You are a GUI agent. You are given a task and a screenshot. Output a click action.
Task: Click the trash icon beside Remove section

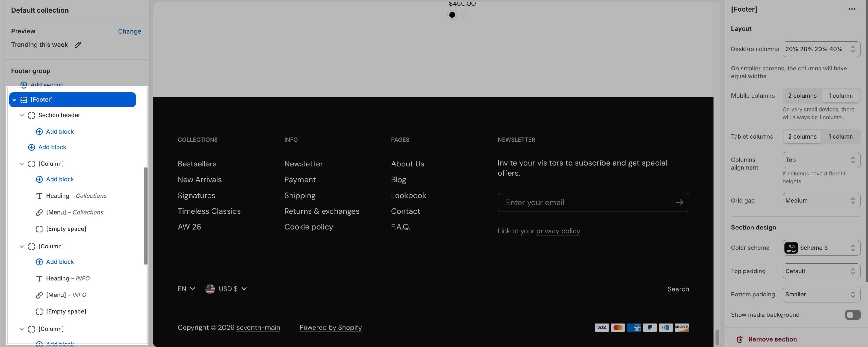739,339
